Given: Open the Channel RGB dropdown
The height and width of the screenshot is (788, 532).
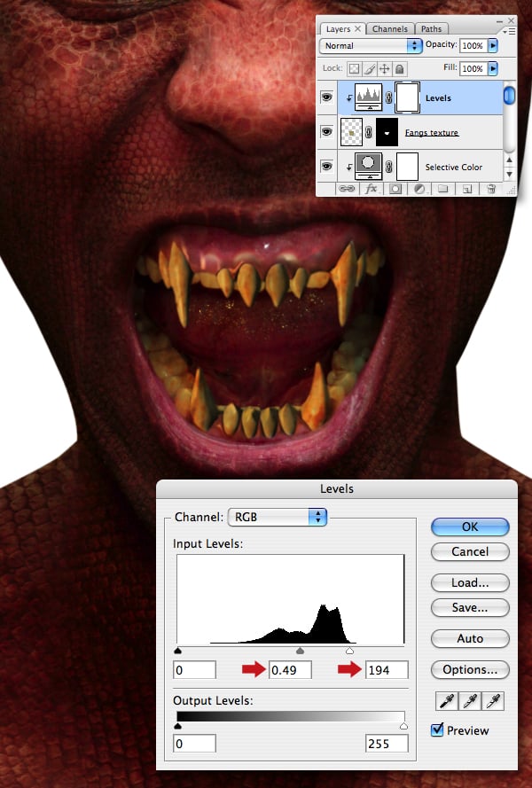Looking at the screenshot, I should point(277,517).
